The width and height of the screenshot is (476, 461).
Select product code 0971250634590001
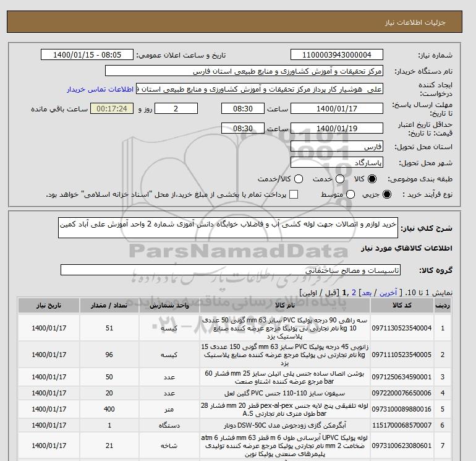point(402,377)
